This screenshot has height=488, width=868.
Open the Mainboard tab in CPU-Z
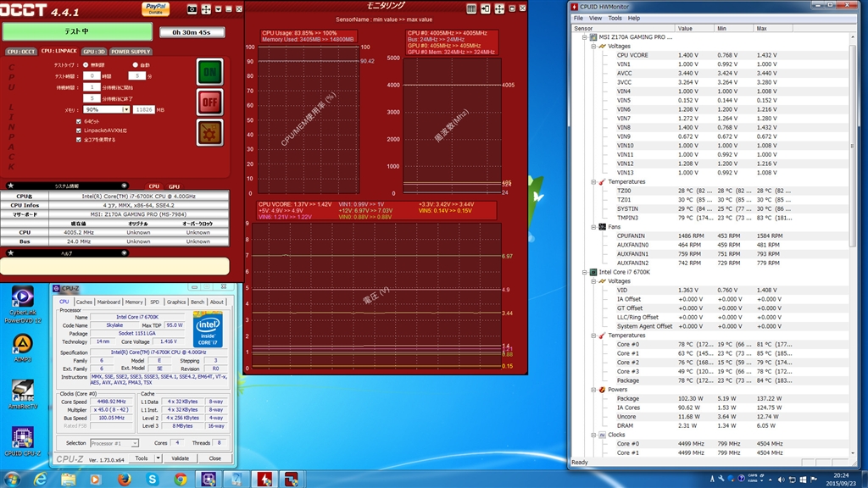[108, 302]
